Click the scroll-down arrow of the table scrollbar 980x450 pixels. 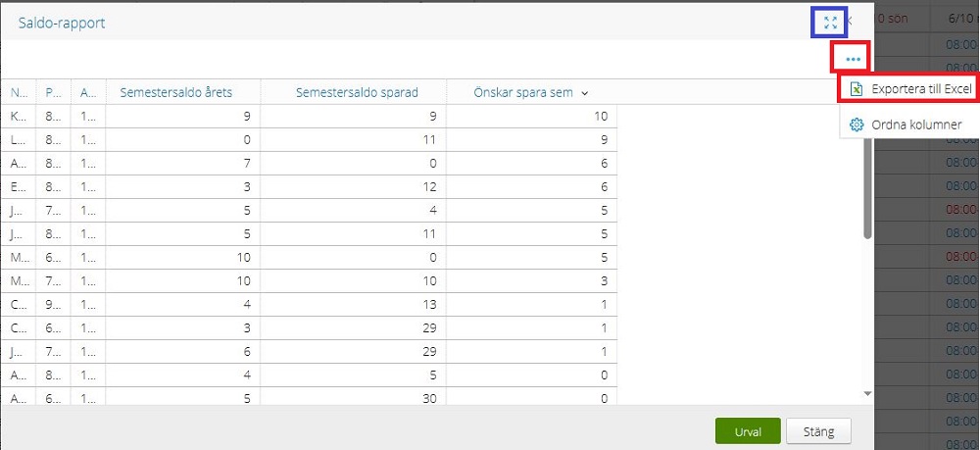click(867, 393)
